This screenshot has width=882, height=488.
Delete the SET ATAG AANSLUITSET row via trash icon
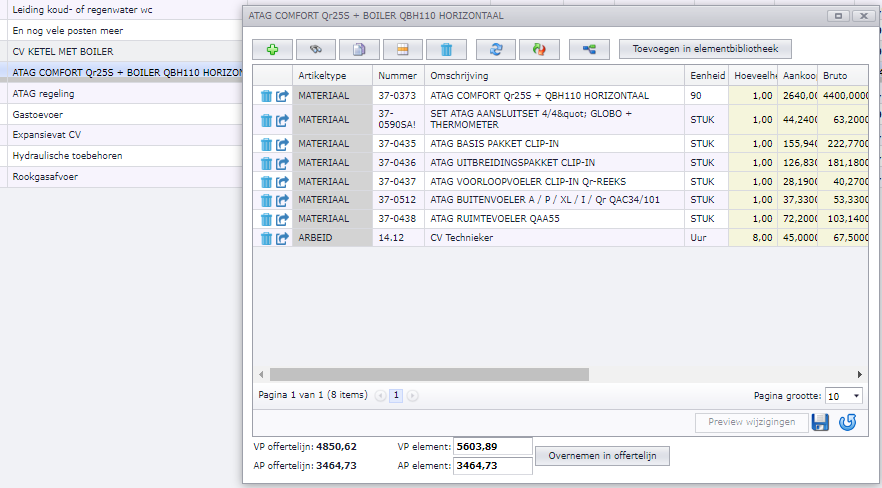tap(267, 120)
